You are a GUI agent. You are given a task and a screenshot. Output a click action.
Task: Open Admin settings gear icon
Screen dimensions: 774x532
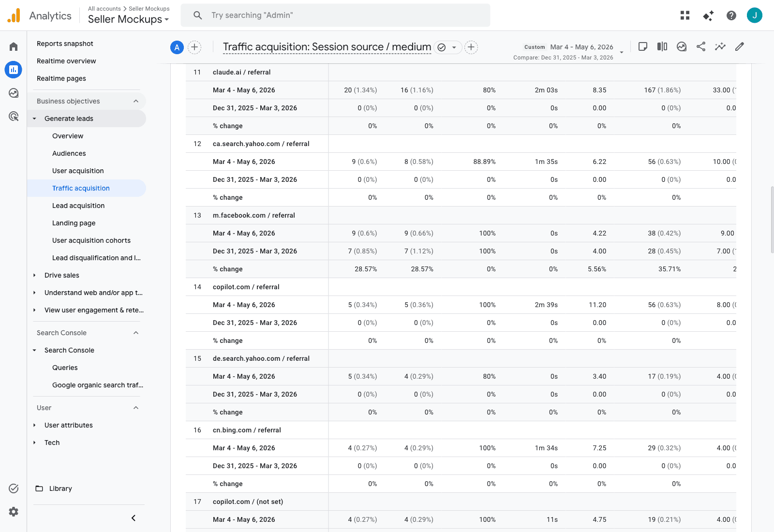(x=14, y=512)
